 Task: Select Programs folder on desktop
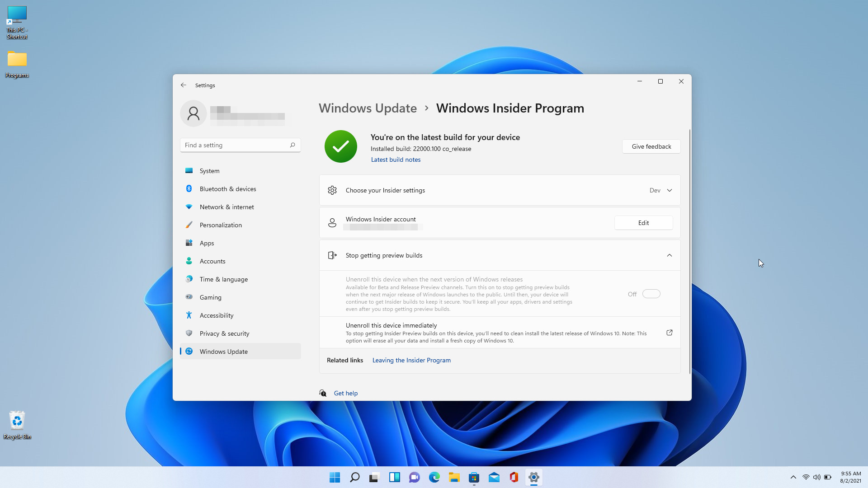[17, 64]
